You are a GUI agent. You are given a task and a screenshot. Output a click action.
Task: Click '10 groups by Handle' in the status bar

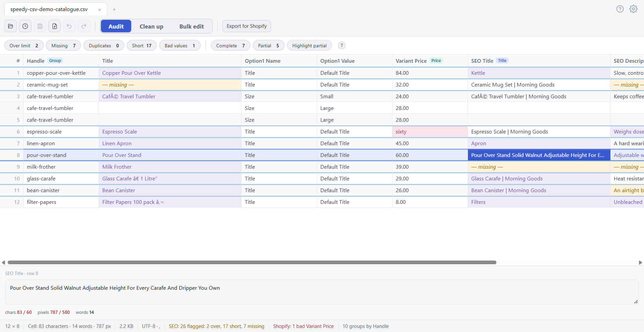point(366,326)
